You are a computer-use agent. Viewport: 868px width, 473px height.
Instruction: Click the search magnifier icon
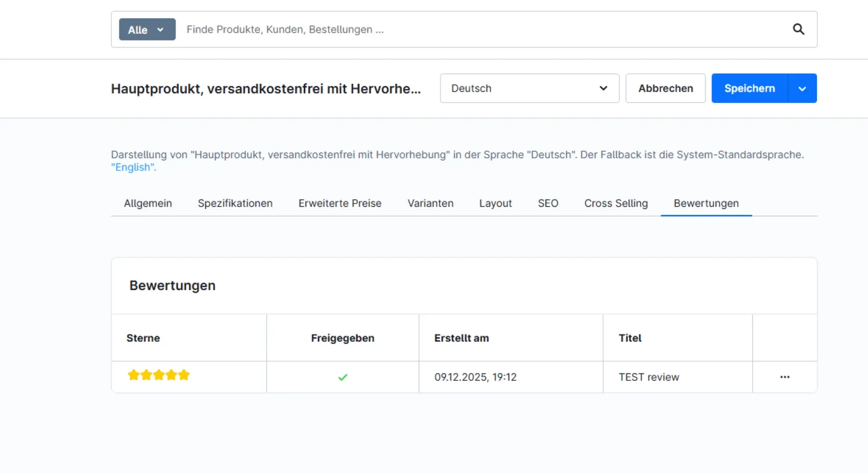click(x=798, y=29)
